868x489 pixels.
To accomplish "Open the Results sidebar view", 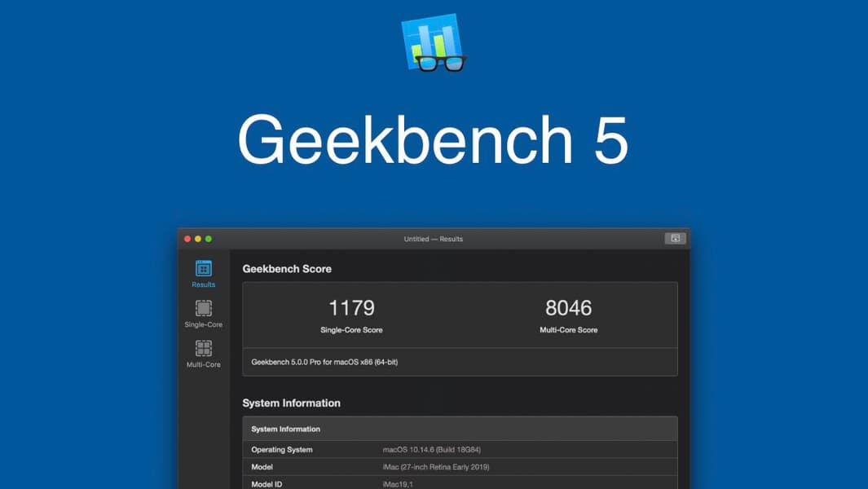I will (x=203, y=274).
